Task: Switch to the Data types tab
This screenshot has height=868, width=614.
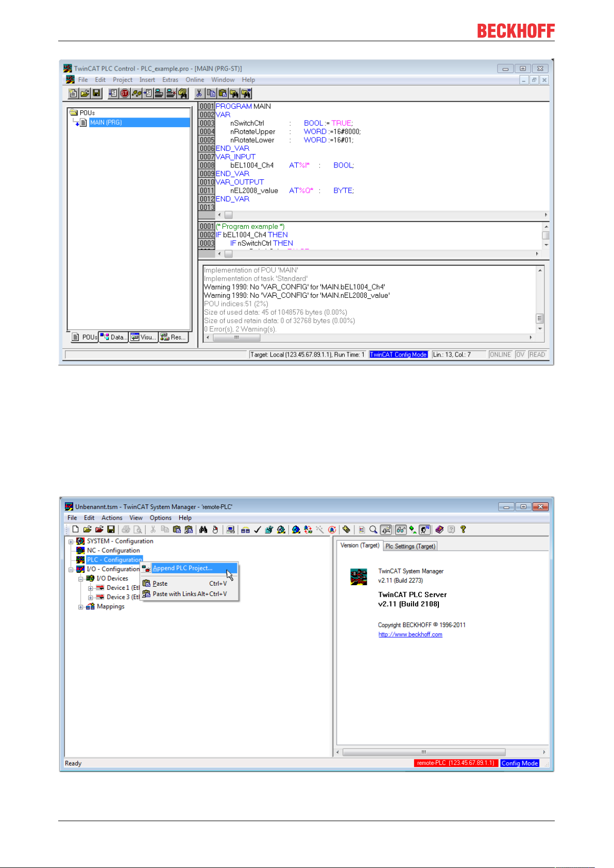Action: click(x=113, y=337)
